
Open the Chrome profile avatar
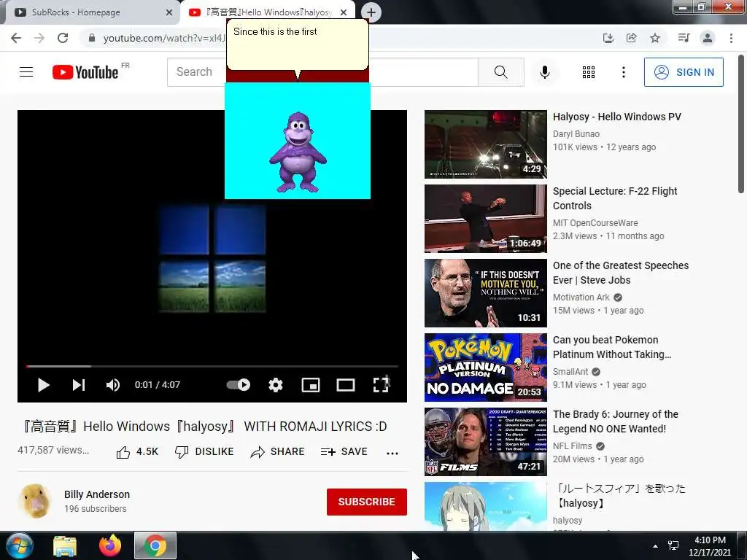[x=708, y=38]
